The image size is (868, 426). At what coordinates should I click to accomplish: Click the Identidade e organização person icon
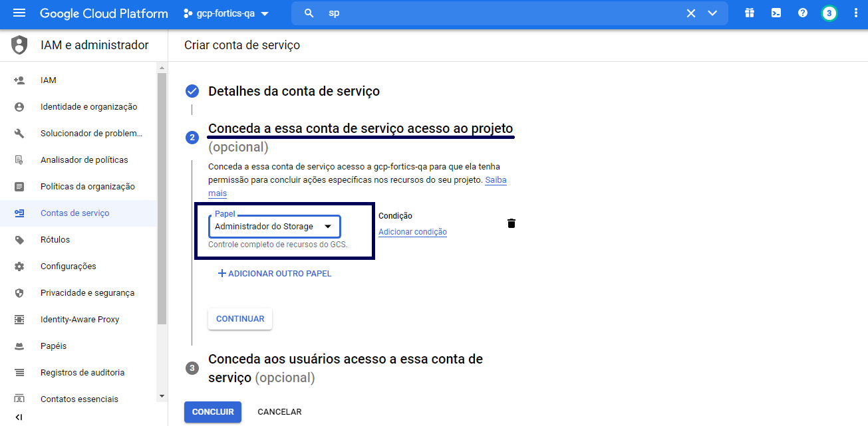click(x=19, y=107)
